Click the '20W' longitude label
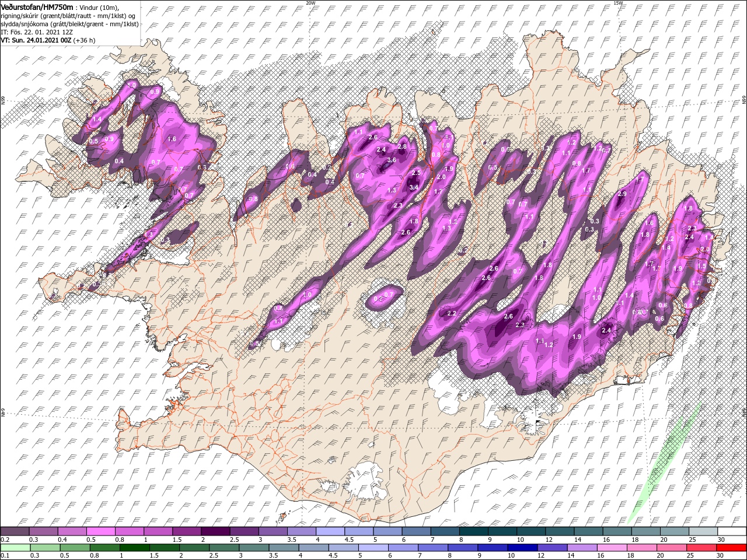Viewport: 747px width, 560px height. (x=310, y=3)
